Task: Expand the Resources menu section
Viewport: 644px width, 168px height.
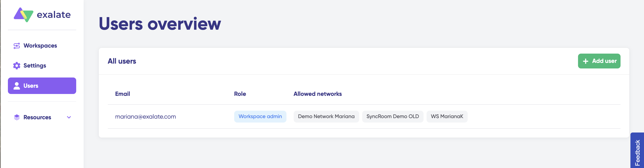Action: click(37, 117)
